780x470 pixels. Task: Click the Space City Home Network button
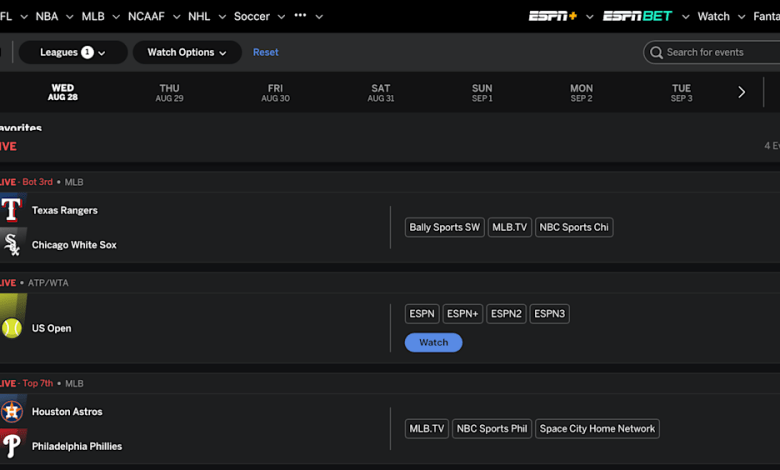(x=597, y=429)
